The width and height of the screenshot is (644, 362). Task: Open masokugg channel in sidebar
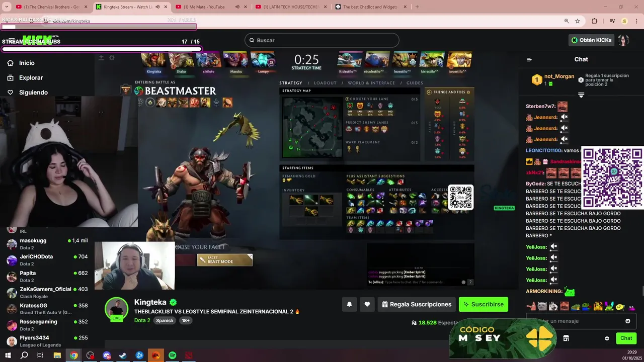(x=47, y=244)
